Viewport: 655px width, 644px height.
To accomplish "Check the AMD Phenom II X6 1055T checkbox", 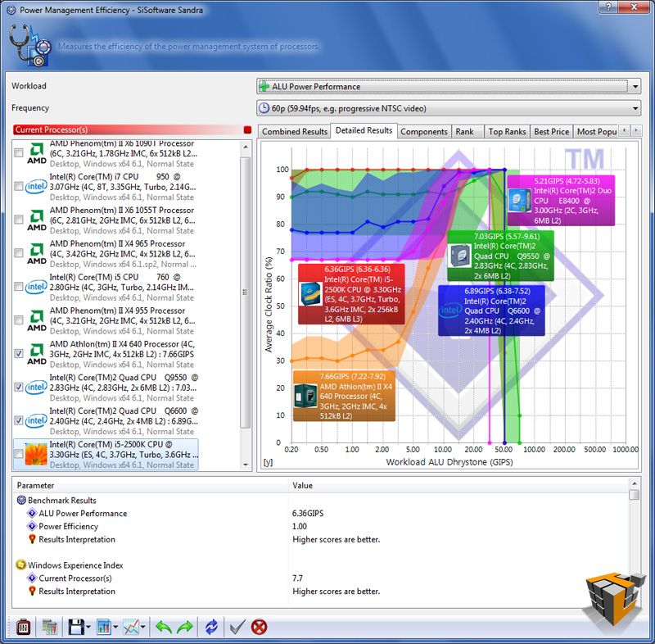I will (x=19, y=220).
